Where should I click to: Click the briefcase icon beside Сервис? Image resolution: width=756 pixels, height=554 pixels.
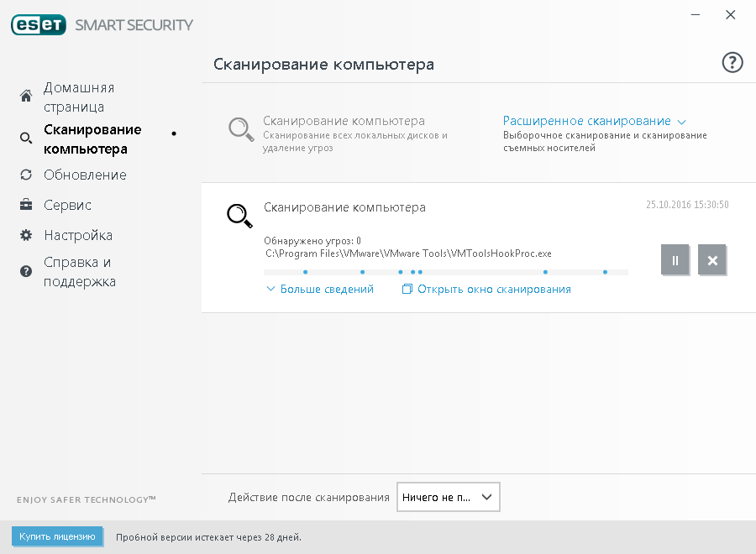click(x=26, y=205)
